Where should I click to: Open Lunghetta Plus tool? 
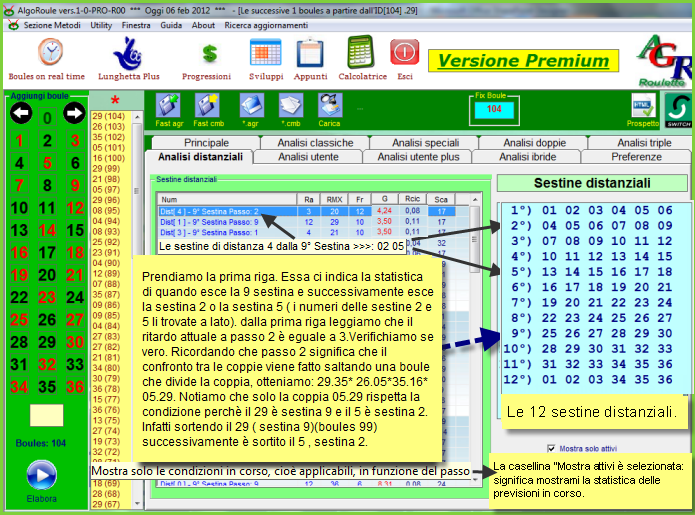(128, 54)
